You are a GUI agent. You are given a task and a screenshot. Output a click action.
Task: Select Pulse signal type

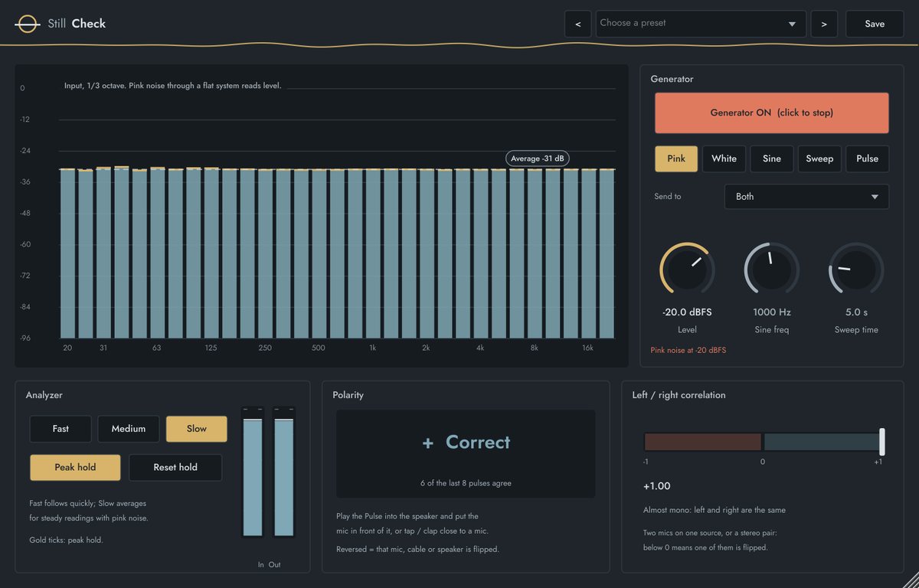point(868,158)
